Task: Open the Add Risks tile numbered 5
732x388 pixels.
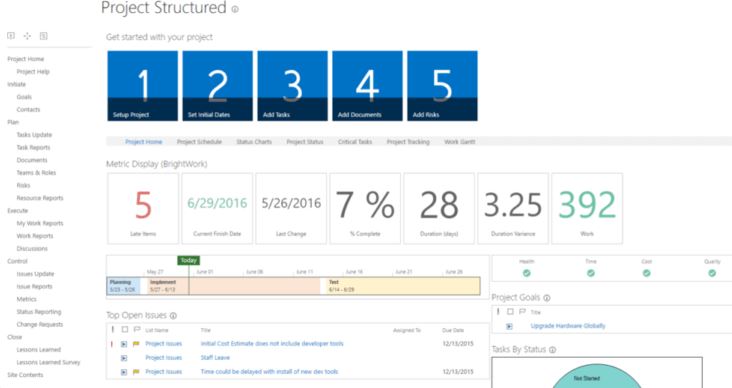Action: (x=442, y=86)
